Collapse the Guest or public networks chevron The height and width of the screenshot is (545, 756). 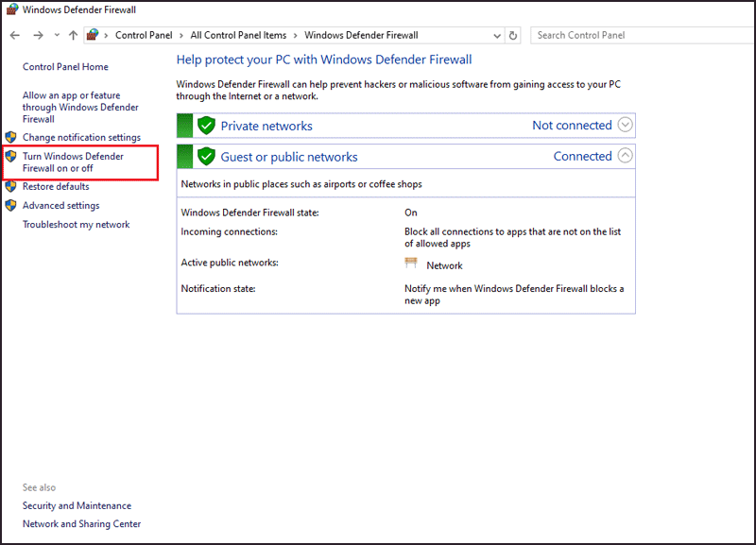pos(625,156)
